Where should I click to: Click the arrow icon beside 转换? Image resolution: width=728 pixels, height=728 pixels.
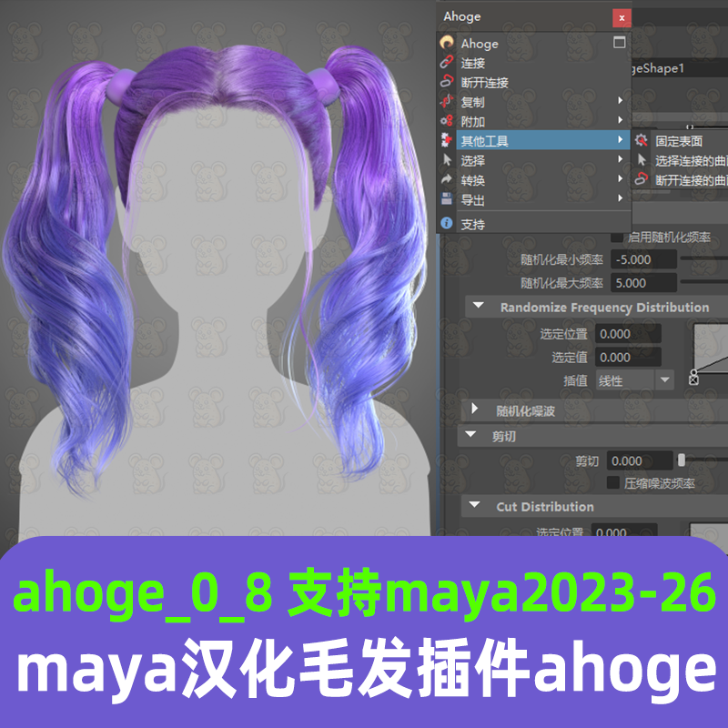coord(447,179)
